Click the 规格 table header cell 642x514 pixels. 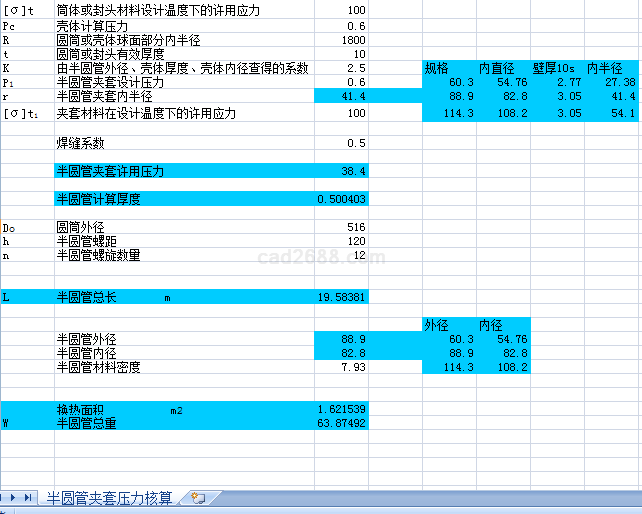tap(449, 68)
